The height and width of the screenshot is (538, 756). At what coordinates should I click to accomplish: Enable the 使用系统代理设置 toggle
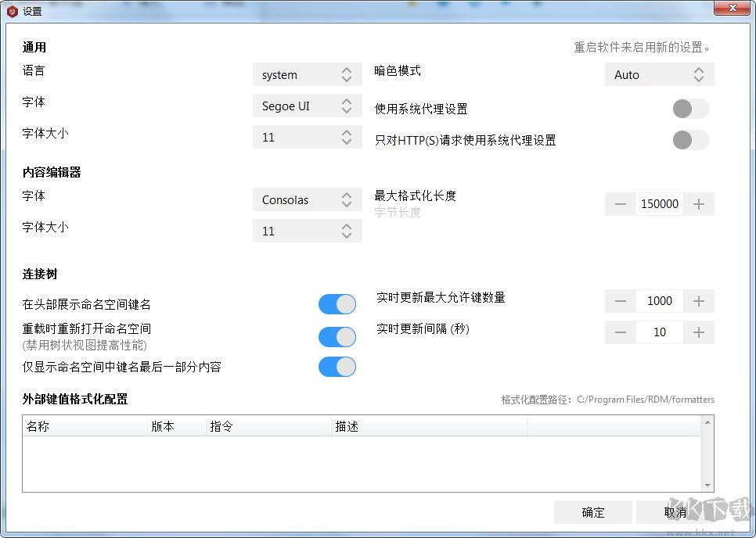(689, 109)
